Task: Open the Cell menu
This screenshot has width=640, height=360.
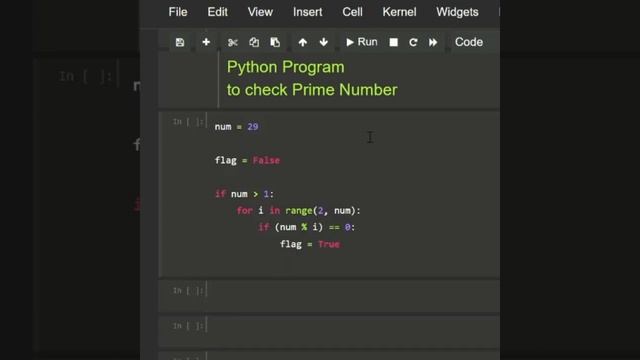Action: [x=352, y=12]
